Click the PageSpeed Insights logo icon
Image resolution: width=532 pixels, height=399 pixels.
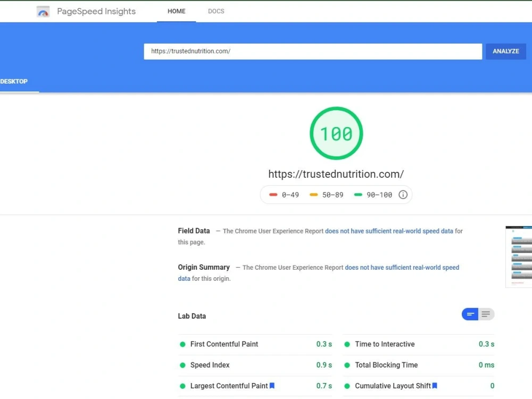click(43, 12)
